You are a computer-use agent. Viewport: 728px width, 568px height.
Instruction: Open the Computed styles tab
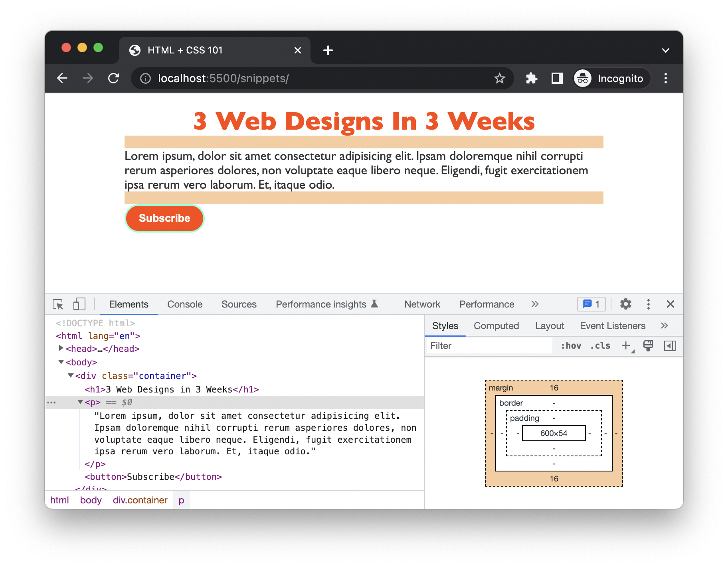(496, 326)
